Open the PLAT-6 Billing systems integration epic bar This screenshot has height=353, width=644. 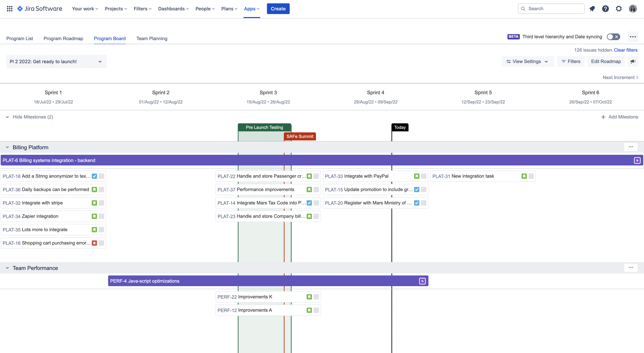(321, 160)
